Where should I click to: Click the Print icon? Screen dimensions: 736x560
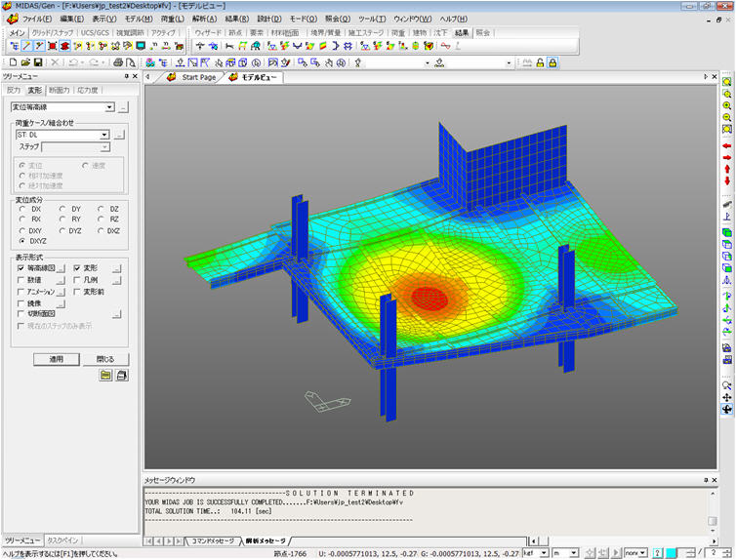coord(118,62)
